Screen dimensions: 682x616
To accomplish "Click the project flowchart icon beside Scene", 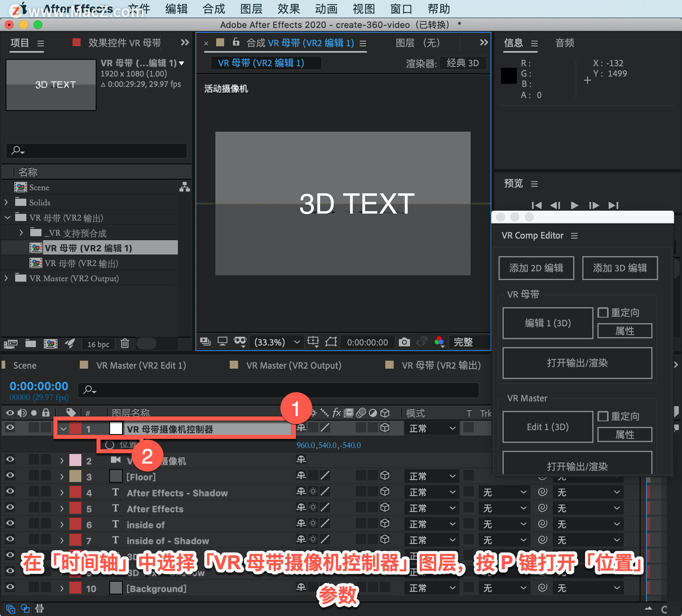I will [x=184, y=187].
